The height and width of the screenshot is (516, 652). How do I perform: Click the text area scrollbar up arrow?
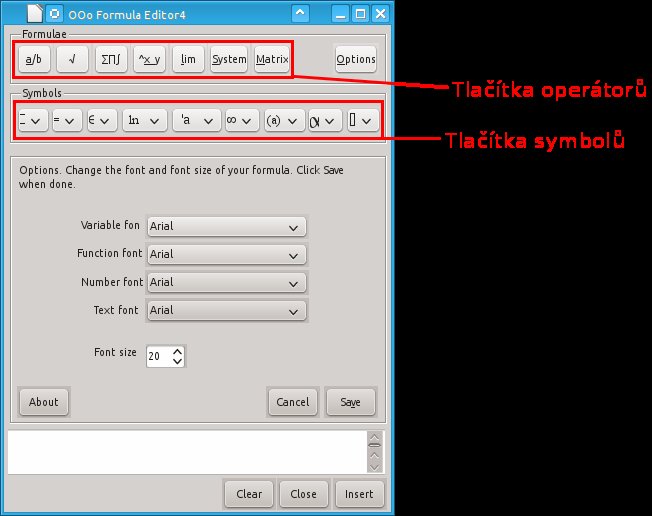point(375,437)
